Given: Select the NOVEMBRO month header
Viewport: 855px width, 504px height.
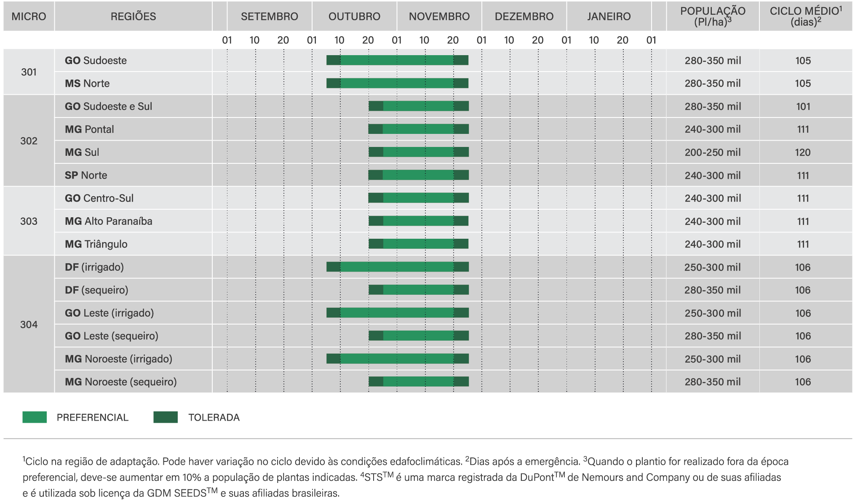Looking at the screenshot, I should coord(439,16).
